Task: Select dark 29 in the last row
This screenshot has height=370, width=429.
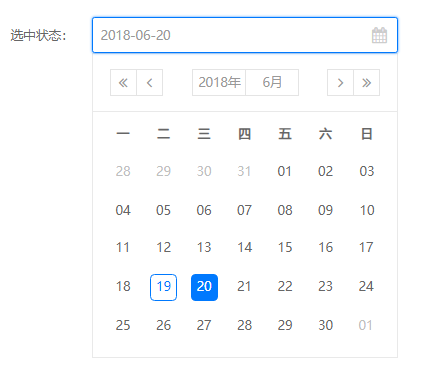Action: (x=285, y=326)
